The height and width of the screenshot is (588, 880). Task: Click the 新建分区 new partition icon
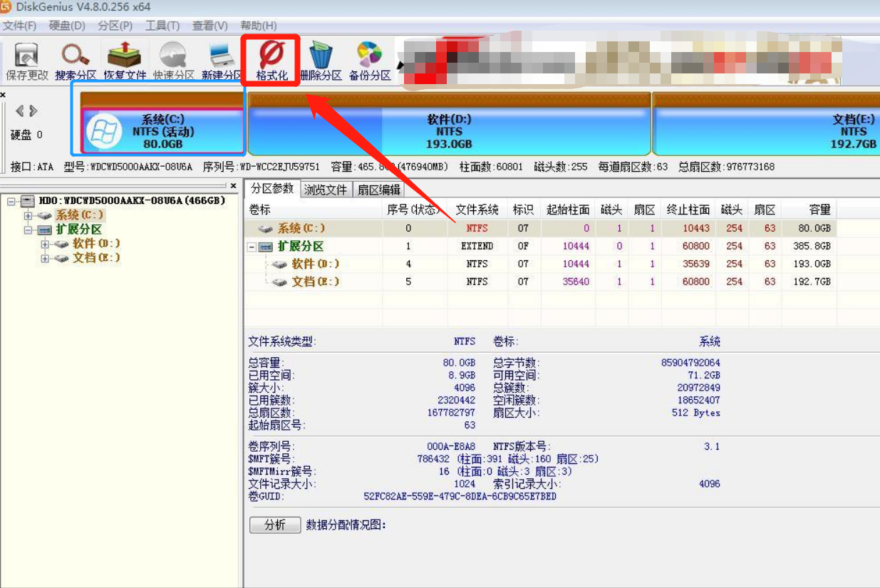(x=219, y=61)
